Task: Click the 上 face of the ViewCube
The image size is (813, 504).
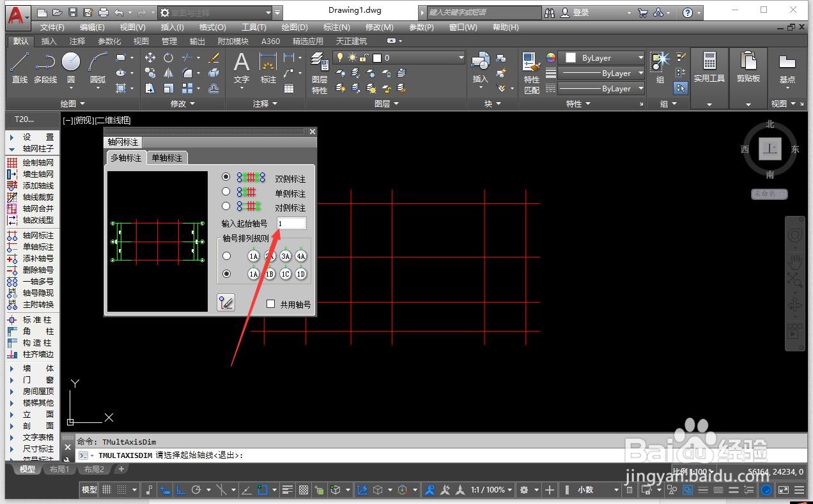Action: coord(770,149)
